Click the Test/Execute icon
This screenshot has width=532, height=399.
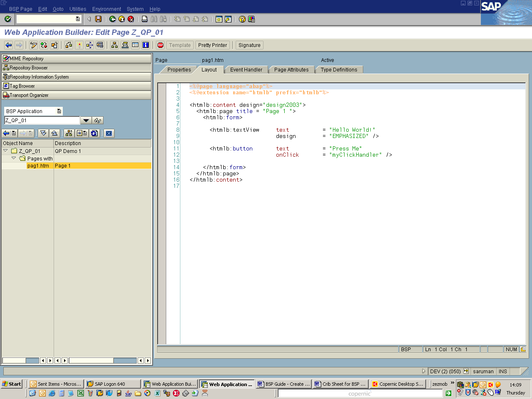tap(90, 45)
